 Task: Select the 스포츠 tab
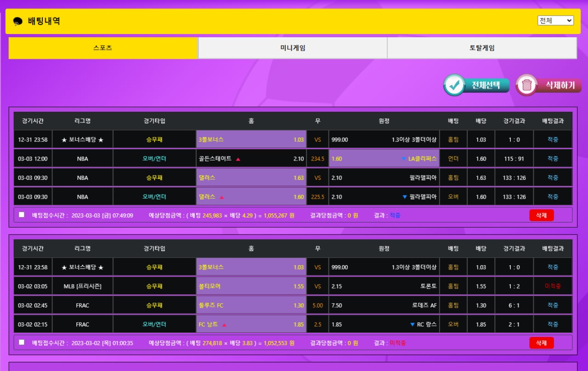(103, 48)
